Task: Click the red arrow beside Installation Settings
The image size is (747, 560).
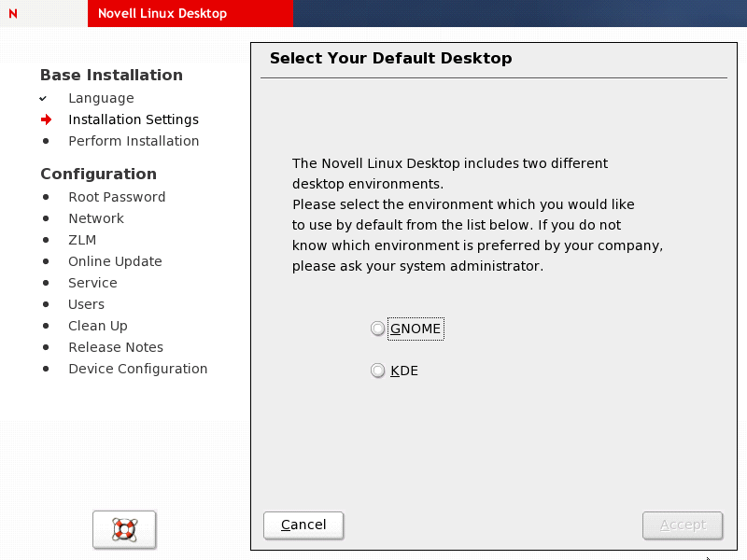Action: (46, 119)
